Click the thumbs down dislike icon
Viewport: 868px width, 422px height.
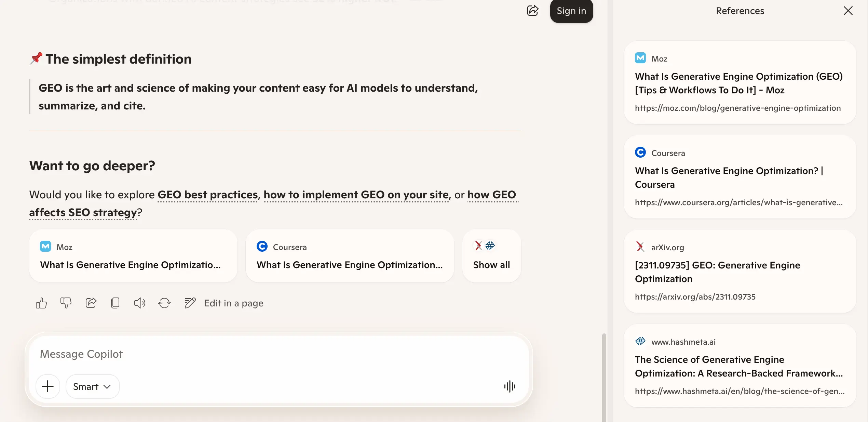pyautogui.click(x=66, y=303)
